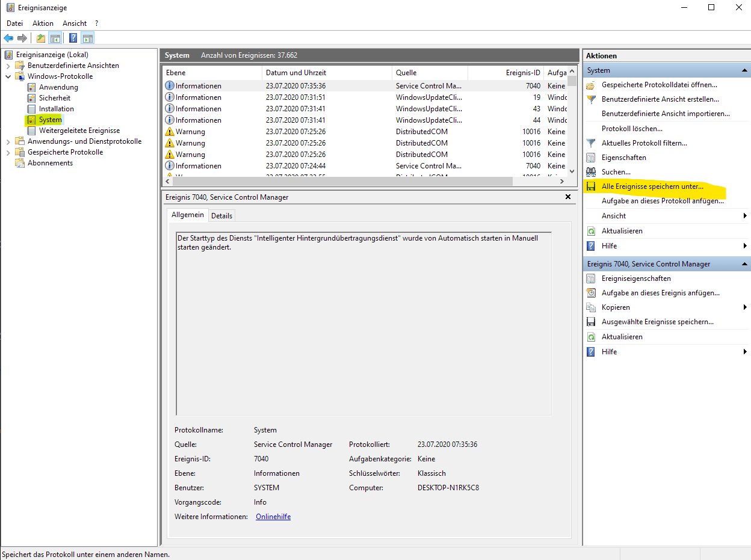
Task: Click the blue question mark Help toolbar icon
Action: click(73, 38)
